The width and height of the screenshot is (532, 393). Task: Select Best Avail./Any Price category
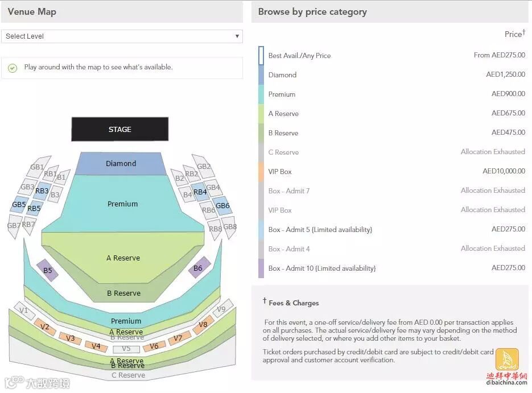pyautogui.click(x=299, y=56)
